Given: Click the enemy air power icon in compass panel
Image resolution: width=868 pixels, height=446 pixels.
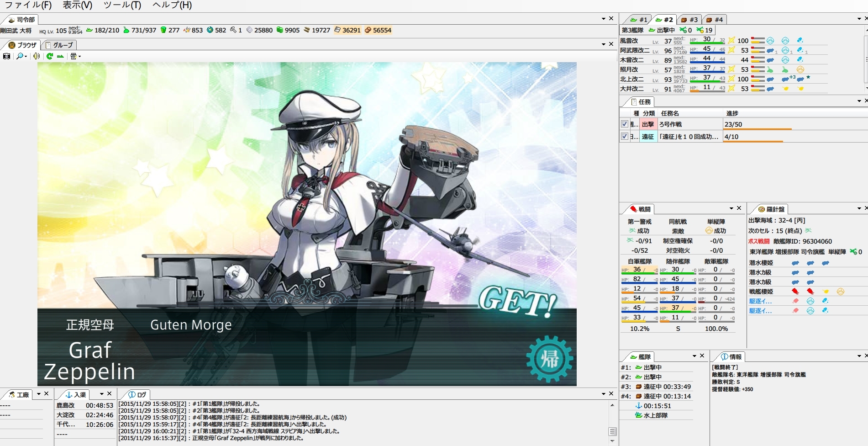Looking at the screenshot, I should click(x=853, y=252).
